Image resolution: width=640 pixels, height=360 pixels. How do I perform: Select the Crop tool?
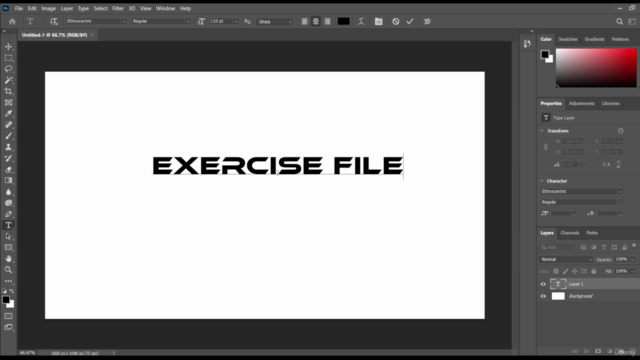point(9,91)
